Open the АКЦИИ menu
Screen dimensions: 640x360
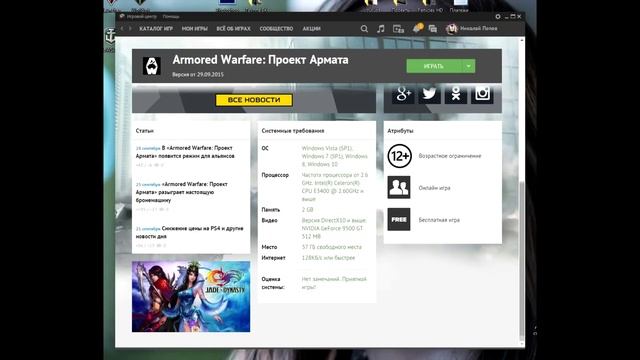[311, 29]
